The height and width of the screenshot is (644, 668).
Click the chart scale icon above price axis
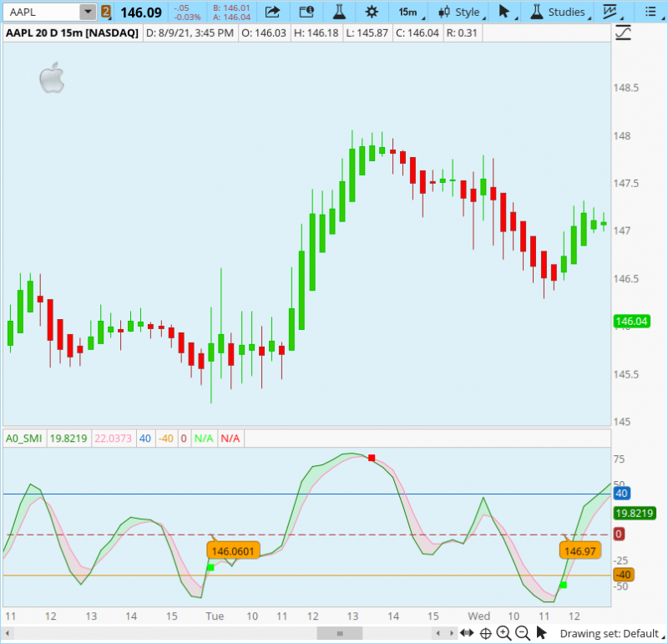click(623, 33)
